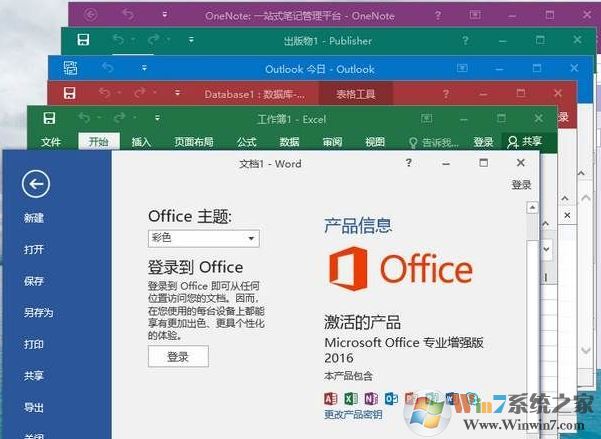Viewport: 601px width, 439px height.
Task: Choose 共享 in Word backstage menu
Action: [x=34, y=375]
